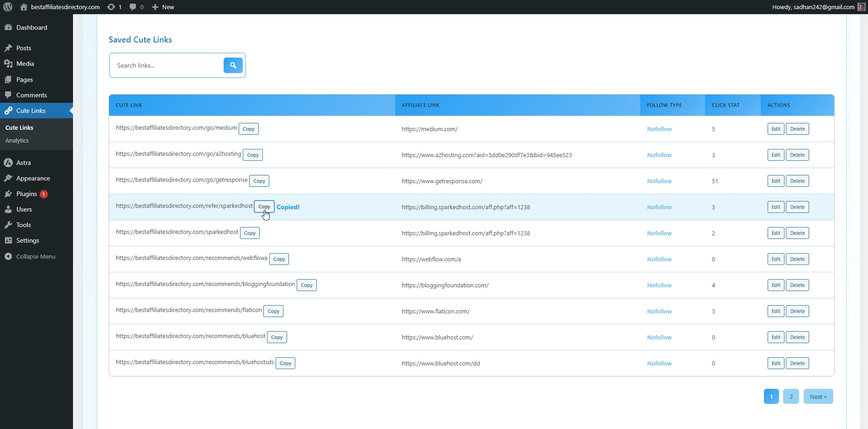This screenshot has width=868, height=429.
Task: Delete the bluehost cute link
Action: (797, 337)
